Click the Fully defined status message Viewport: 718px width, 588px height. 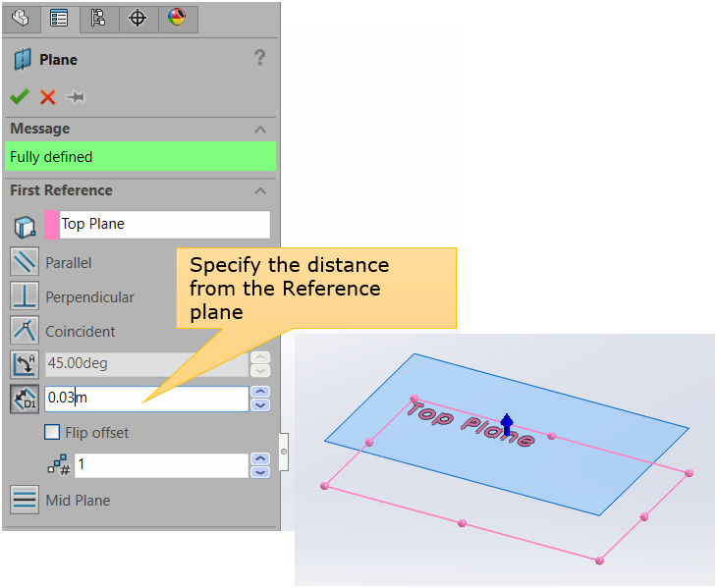(140, 156)
